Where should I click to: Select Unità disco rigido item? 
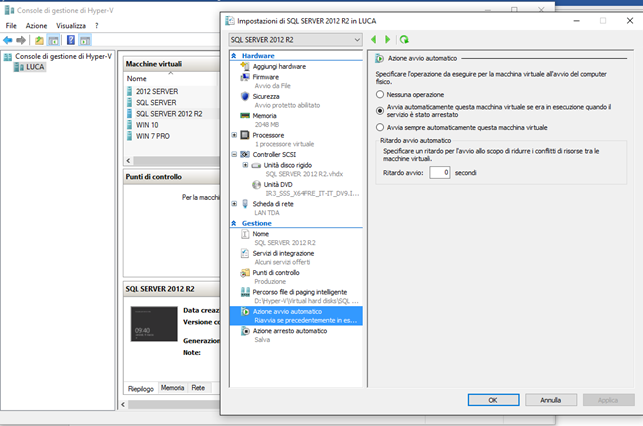point(287,165)
